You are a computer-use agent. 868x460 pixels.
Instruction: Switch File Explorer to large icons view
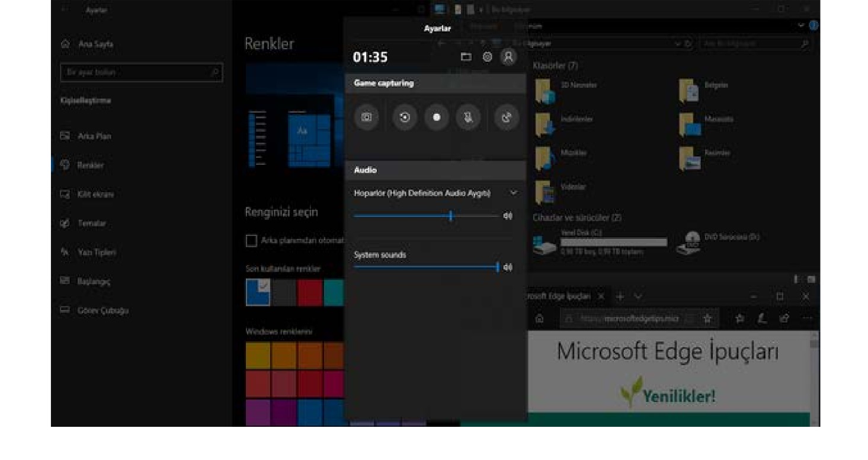coord(812,279)
